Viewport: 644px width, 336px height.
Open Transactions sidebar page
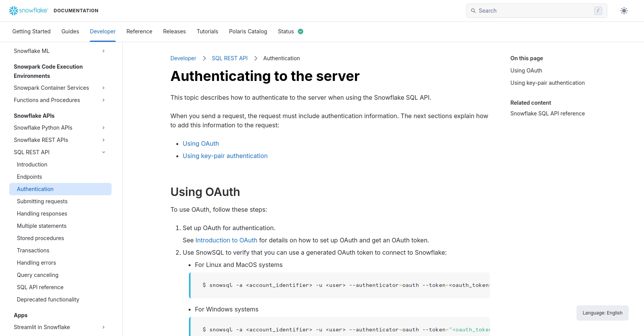coord(33,250)
